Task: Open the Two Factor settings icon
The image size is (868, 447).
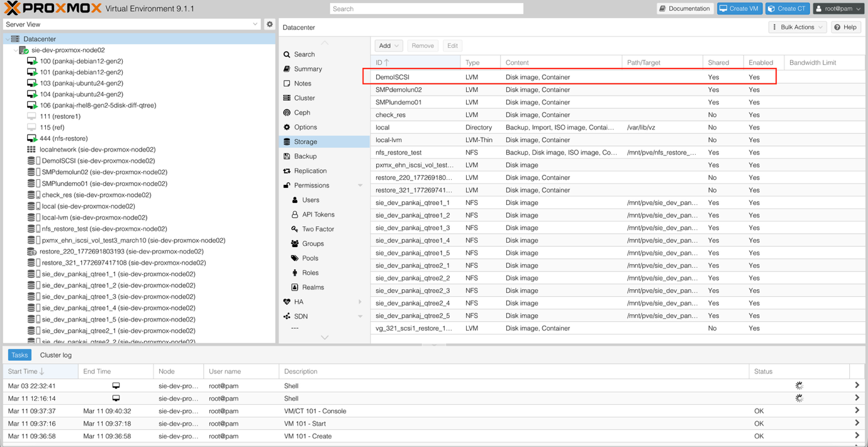Action: point(294,229)
